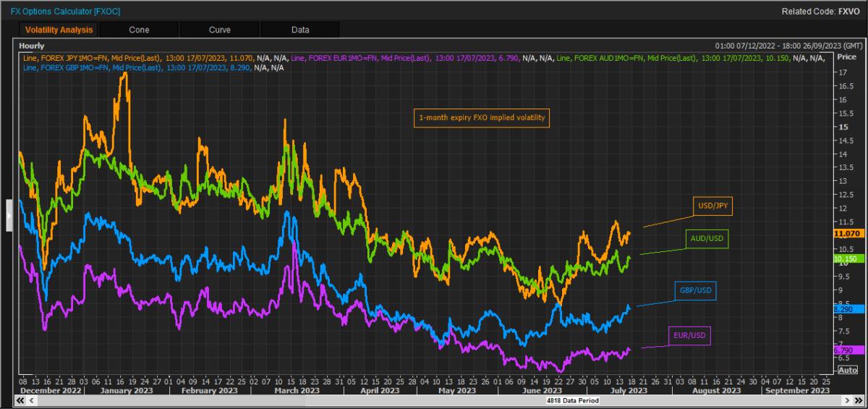The image size is (868, 409).
Task: Click the FXVO related code link
Action: [x=848, y=12]
